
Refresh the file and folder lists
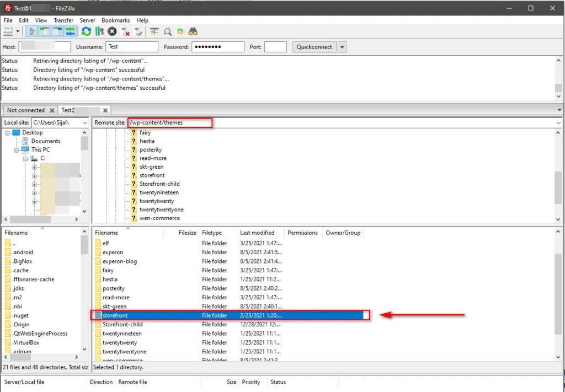tap(86, 31)
